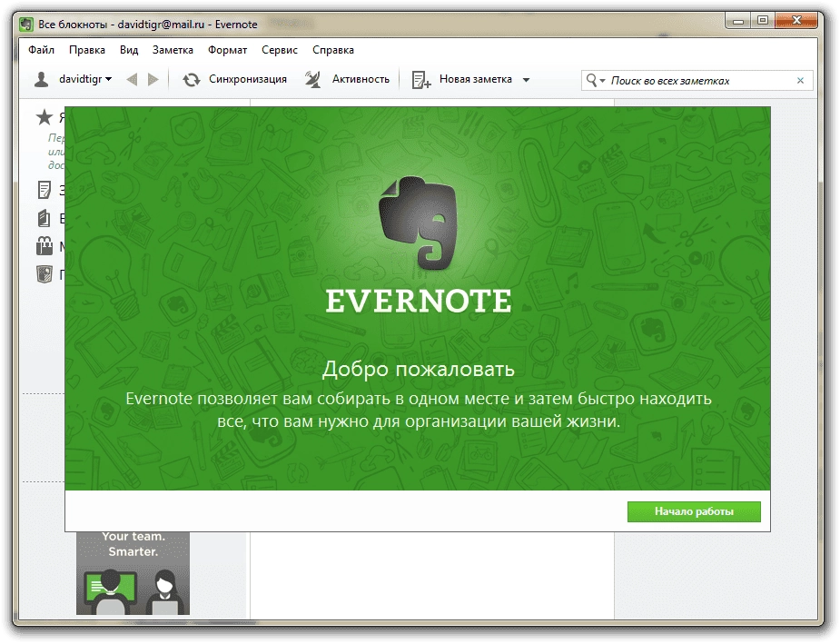The image size is (840, 644).
Task: Open the Сервис menu
Action: [x=279, y=50]
